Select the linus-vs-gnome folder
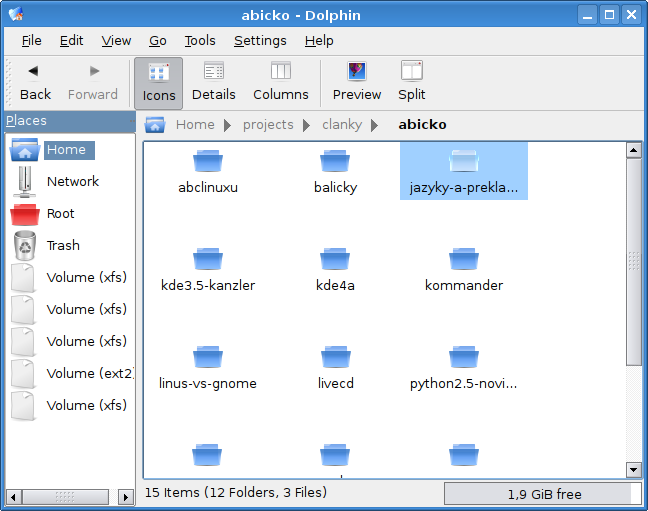The height and width of the screenshot is (511, 648). 208,368
